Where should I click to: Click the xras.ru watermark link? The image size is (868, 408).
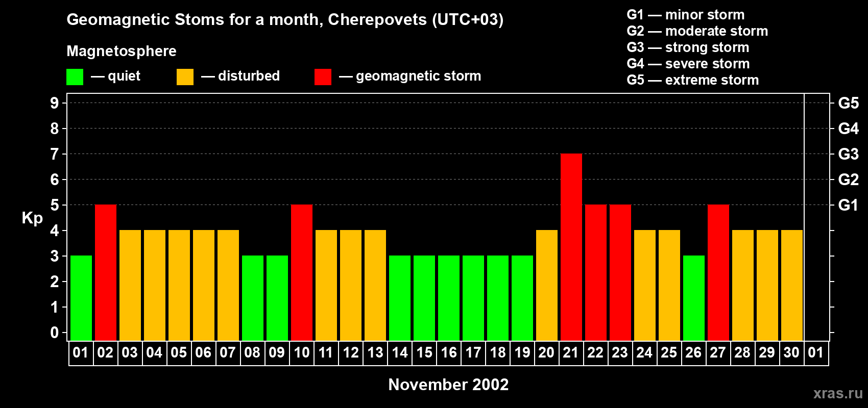[x=838, y=393]
